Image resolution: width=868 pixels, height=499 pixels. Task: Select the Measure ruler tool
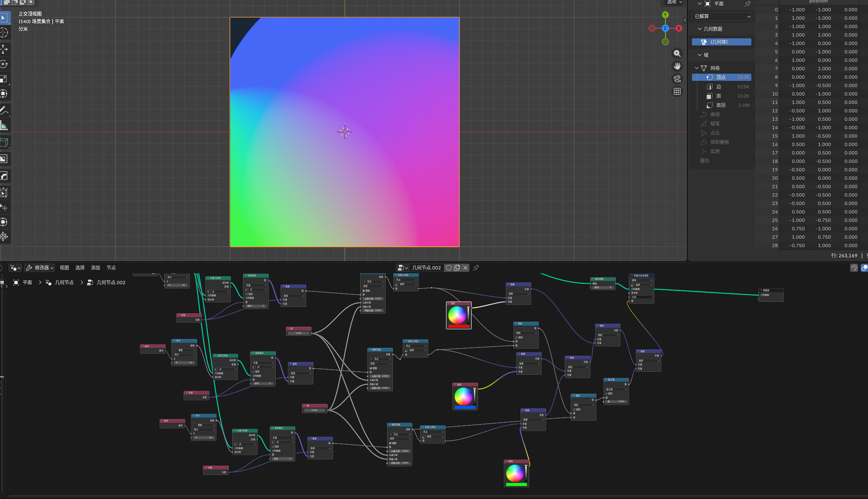pyautogui.click(x=4, y=125)
